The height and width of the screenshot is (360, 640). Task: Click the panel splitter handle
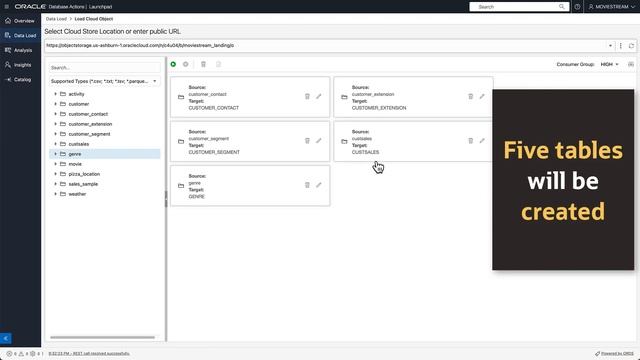point(166,199)
